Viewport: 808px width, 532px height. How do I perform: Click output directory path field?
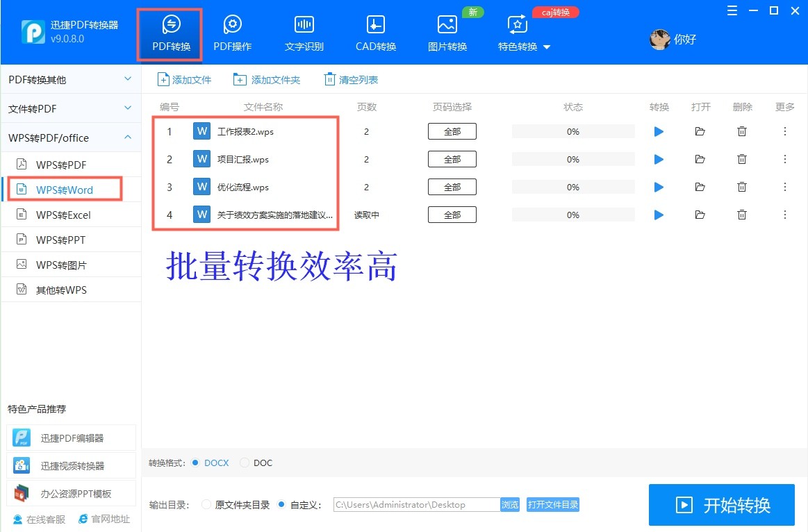[416, 505]
